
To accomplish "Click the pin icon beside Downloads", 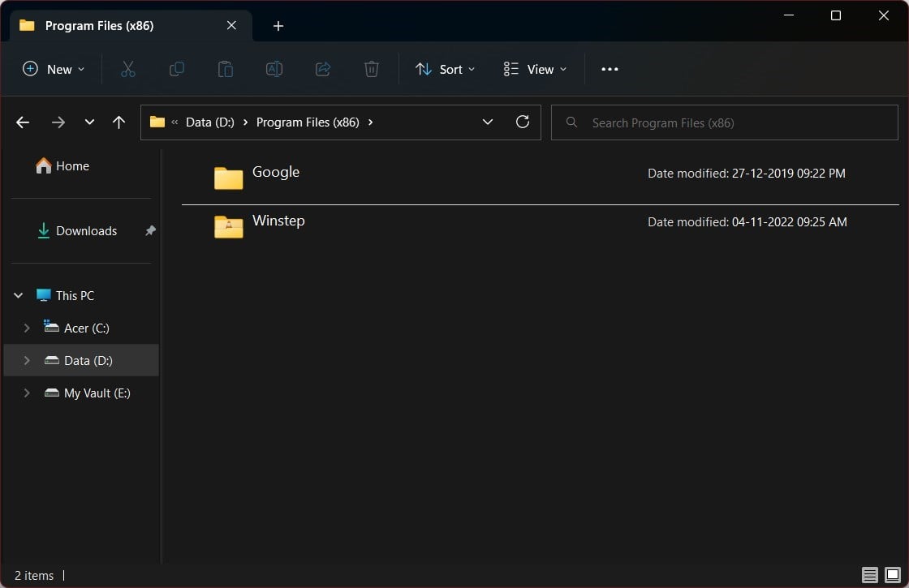I will click(x=151, y=230).
